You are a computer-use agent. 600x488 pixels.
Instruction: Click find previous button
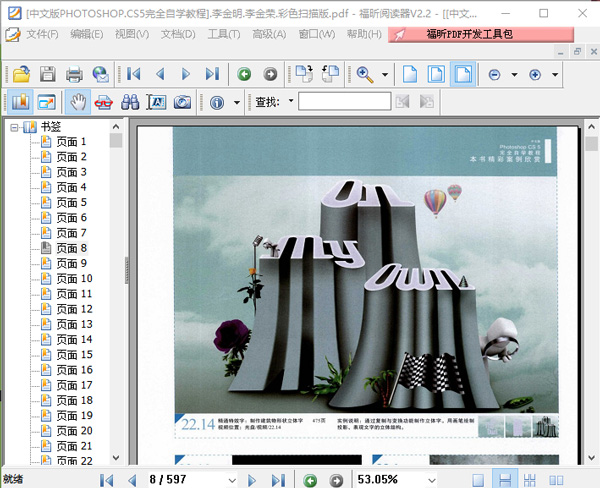pos(403,102)
